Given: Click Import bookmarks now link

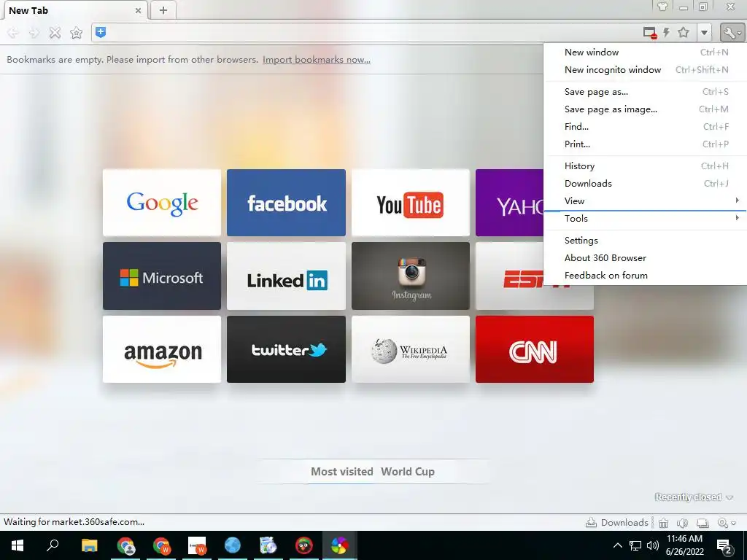Looking at the screenshot, I should point(317,60).
